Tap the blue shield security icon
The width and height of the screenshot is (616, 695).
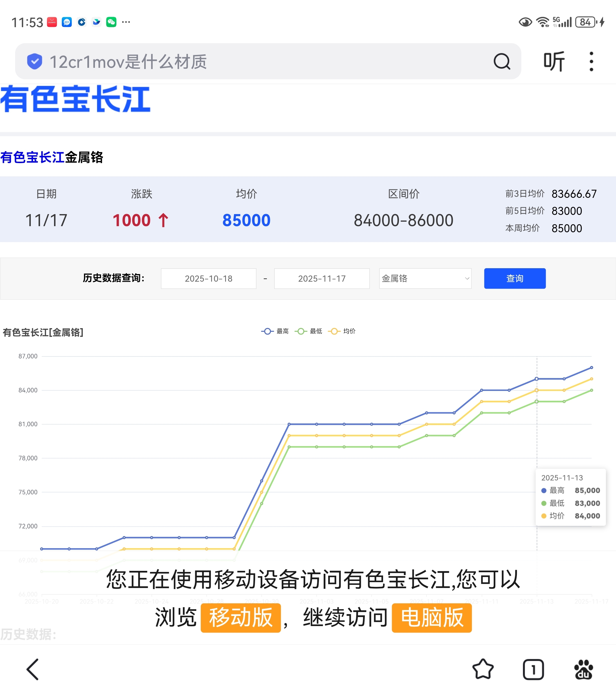point(35,62)
